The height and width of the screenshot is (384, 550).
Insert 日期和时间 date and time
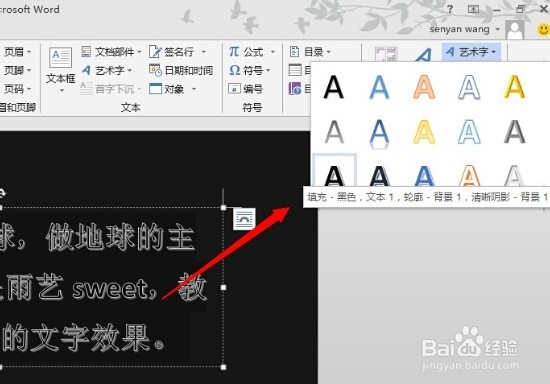pos(181,70)
